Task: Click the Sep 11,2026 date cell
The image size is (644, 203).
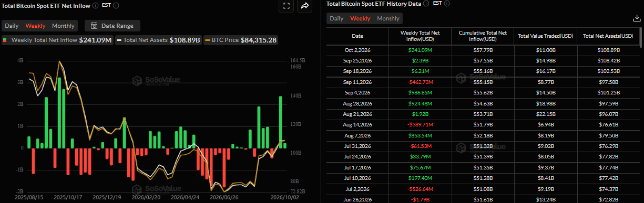Action: point(357,81)
